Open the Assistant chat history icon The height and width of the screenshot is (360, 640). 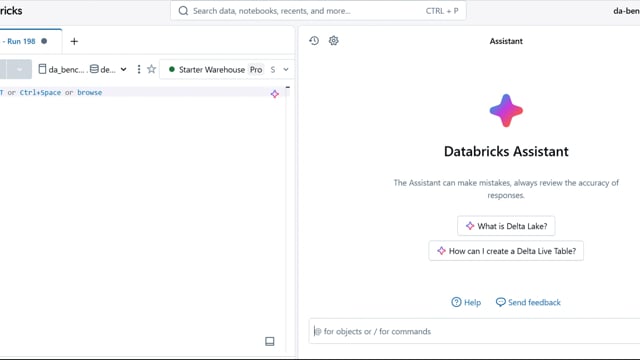pyautogui.click(x=314, y=40)
